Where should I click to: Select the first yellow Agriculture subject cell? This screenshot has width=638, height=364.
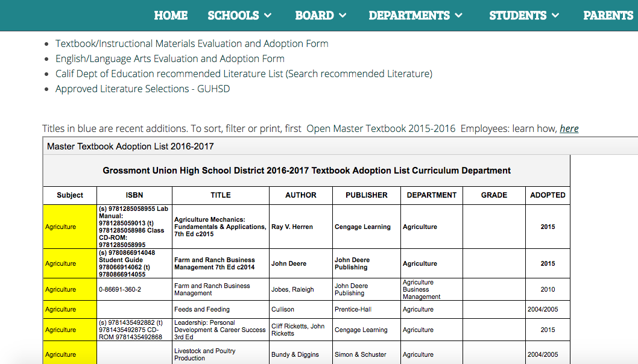pyautogui.click(x=70, y=227)
